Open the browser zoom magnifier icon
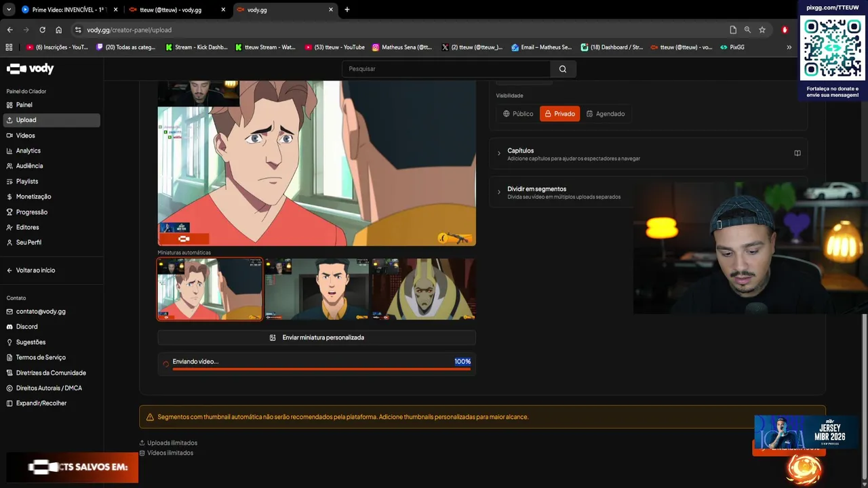Image resolution: width=868 pixels, height=488 pixels. pos(747,30)
